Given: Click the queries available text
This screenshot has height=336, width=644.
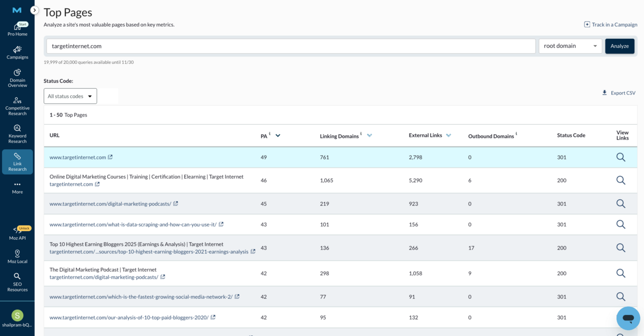Looking at the screenshot, I should click(x=89, y=62).
